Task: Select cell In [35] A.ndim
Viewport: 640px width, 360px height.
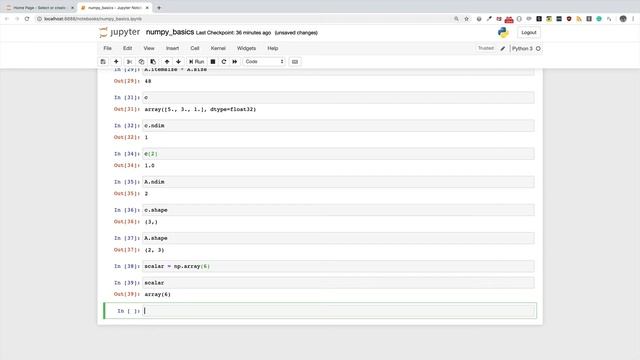Action: pos(338,182)
